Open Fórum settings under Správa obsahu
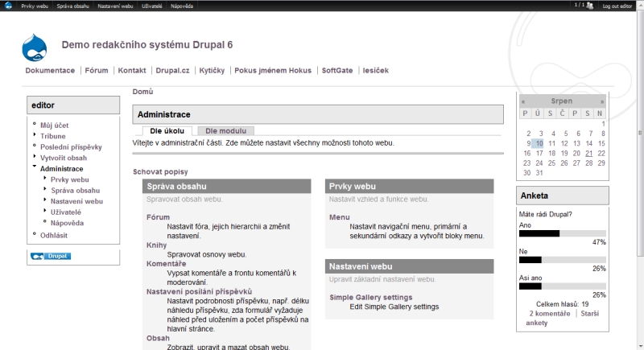This screenshot has width=644, height=350. click(x=158, y=217)
